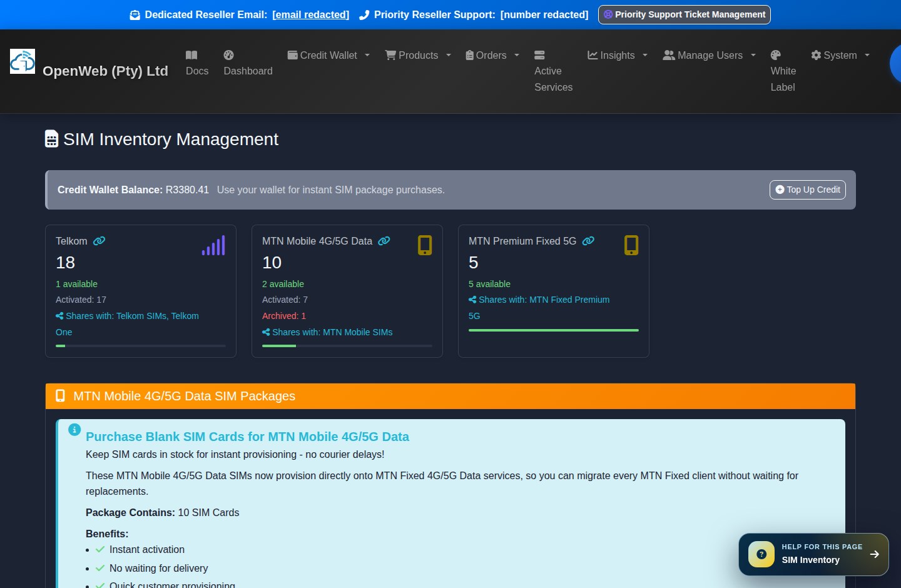Click the SIM card icon beside page title
This screenshot has width=901, height=588.
[x=51, y=139]
